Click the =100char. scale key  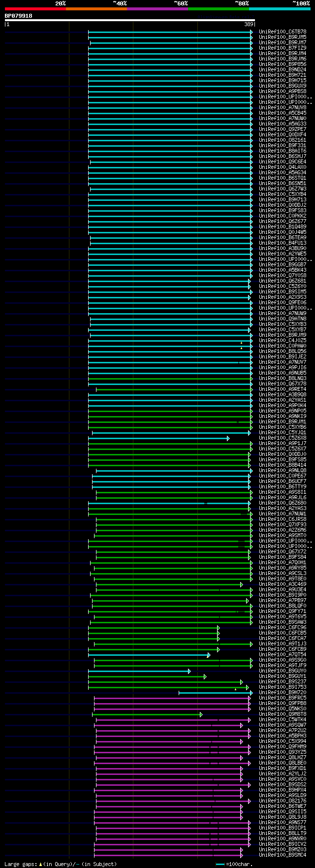[235, 864]
